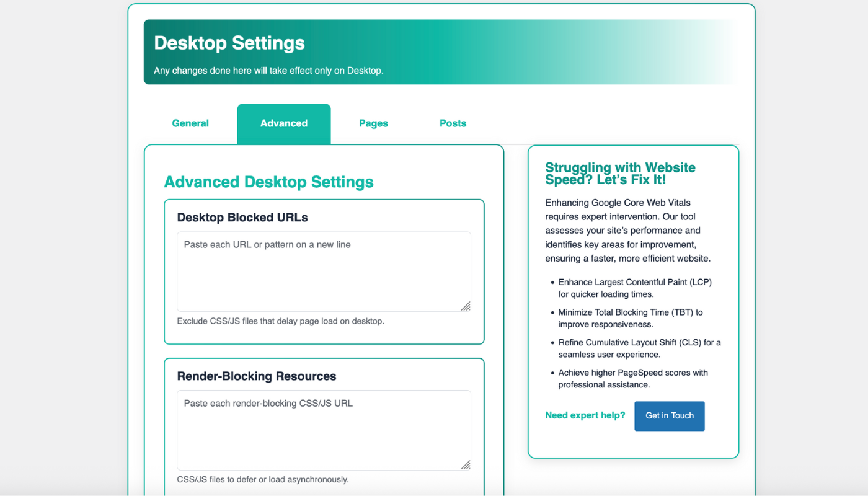The image size is (868, 496).
Task: Grab the Render-Blocking Resources resize handle
Action: (465, 464)
